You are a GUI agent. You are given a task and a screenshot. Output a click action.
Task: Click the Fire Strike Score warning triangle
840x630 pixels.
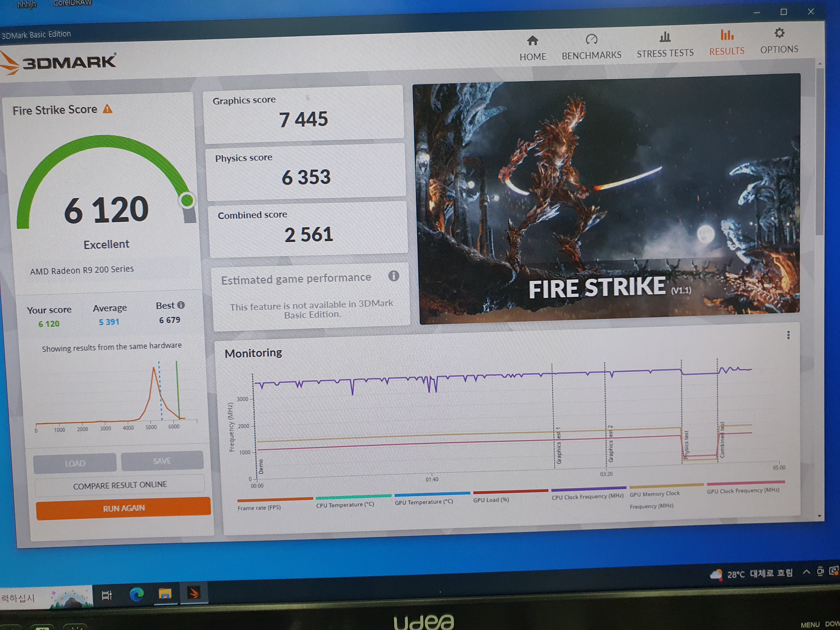(107, 109)
